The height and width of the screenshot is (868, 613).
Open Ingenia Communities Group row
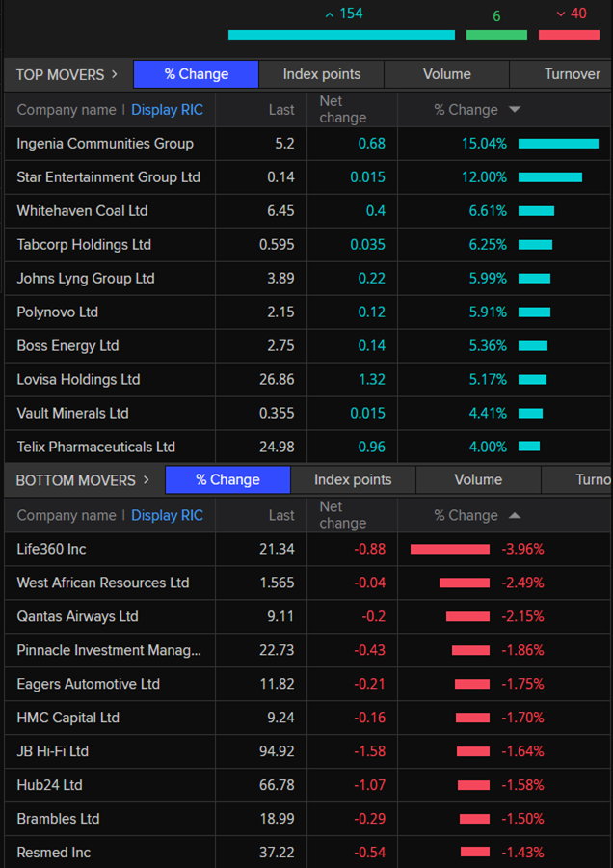105,144
